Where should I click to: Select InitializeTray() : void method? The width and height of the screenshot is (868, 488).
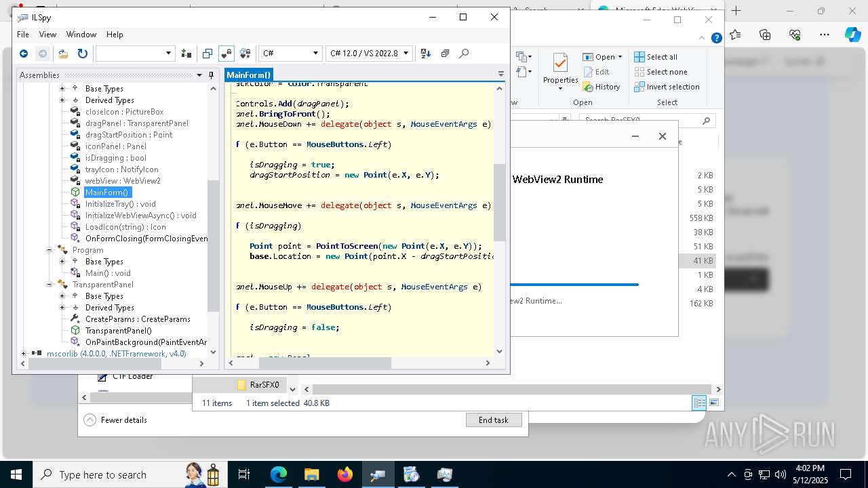pyautogui.click(x=120, y=204)
